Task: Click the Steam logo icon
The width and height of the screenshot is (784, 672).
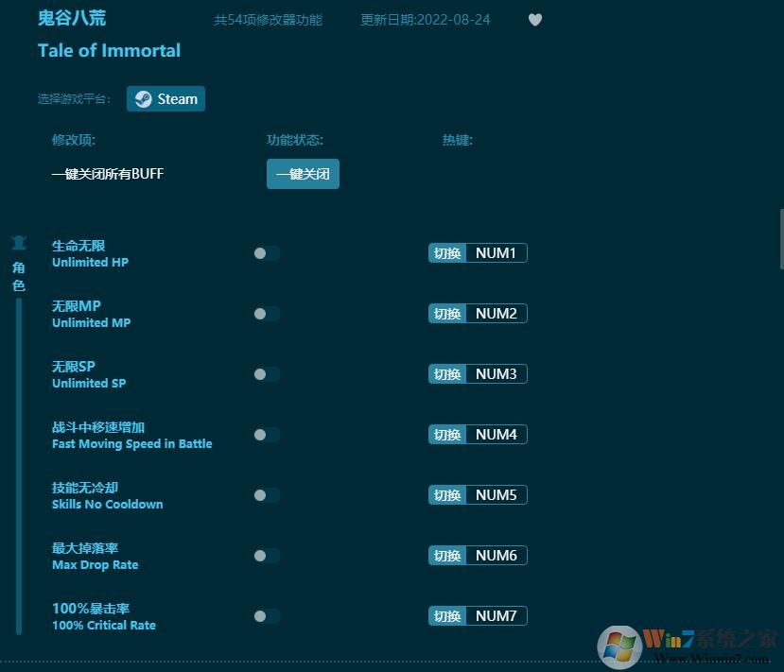Action: click(x=143, y=98)
